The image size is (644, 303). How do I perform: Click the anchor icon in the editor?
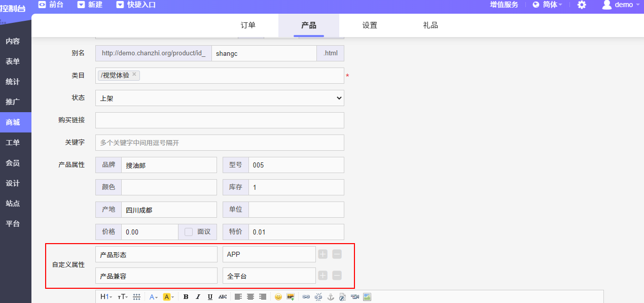point(331,297)
